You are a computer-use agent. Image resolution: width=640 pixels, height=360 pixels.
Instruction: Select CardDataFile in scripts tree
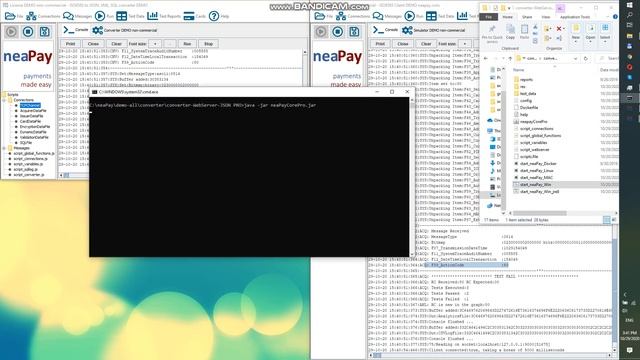pos(30,121)
